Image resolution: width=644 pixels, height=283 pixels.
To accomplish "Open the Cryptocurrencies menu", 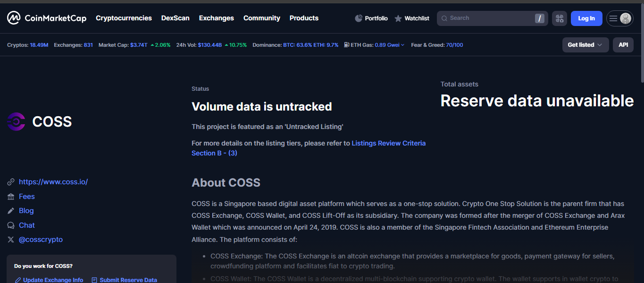I will (x=124, y=18).
